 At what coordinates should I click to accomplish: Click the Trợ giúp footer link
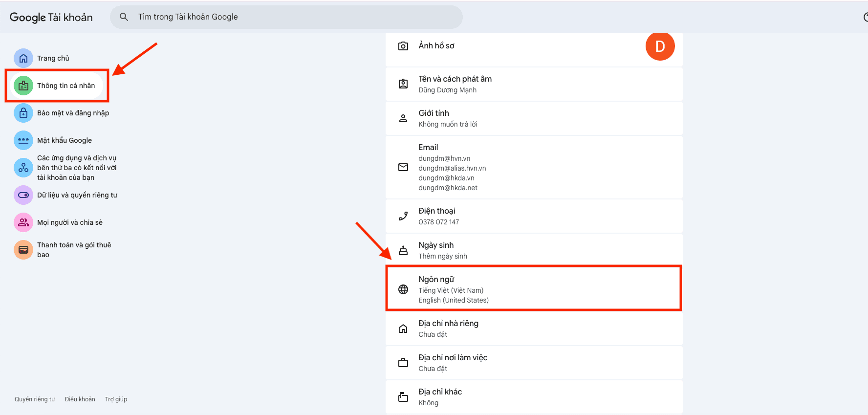pyautogui.click(x=116, y=399)
